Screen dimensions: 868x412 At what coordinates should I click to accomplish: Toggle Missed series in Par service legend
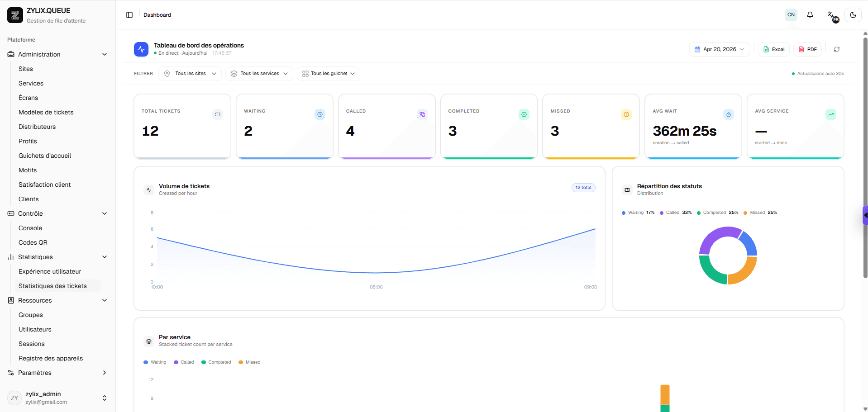249,362
